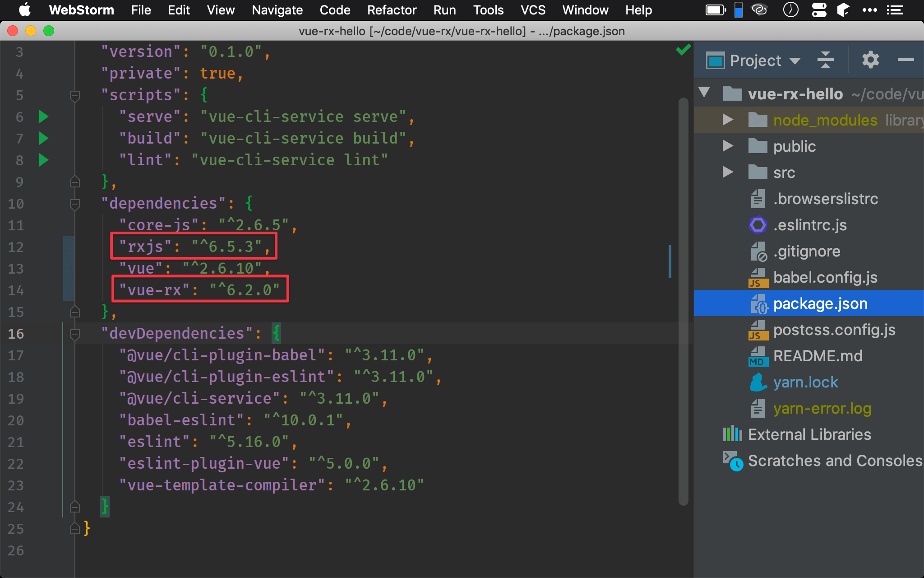The height and width of the screenshot is (578, 924).
Task: Click the green inspection checkmark icon
Action: coord(684,50)
